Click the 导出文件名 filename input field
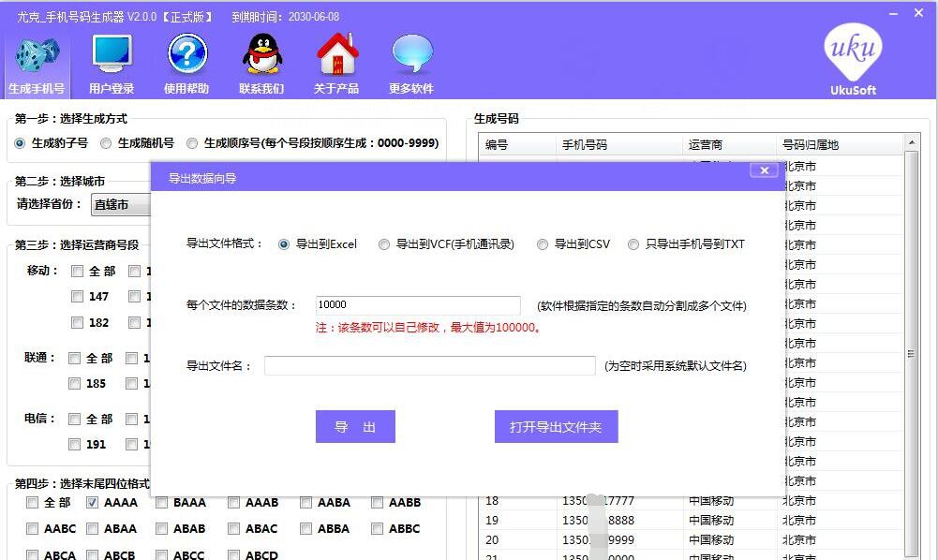Image resolution: width=938 pixels, height=560 pixels. 429,365
